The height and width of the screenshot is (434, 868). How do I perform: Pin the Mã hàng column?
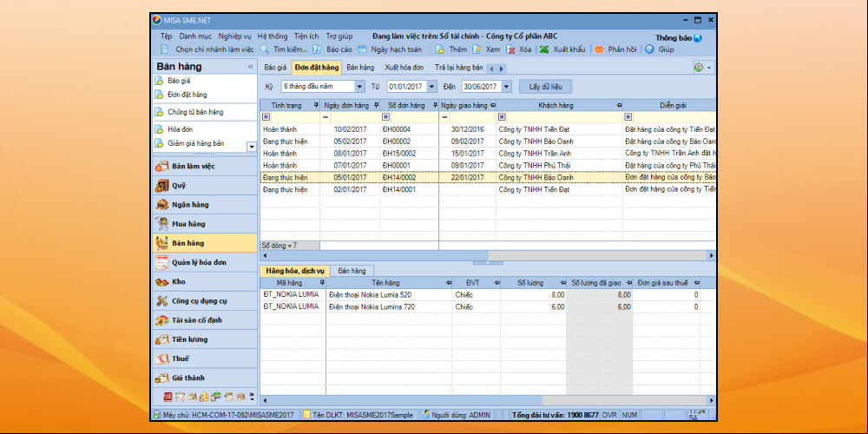click(x=321, y=283)
